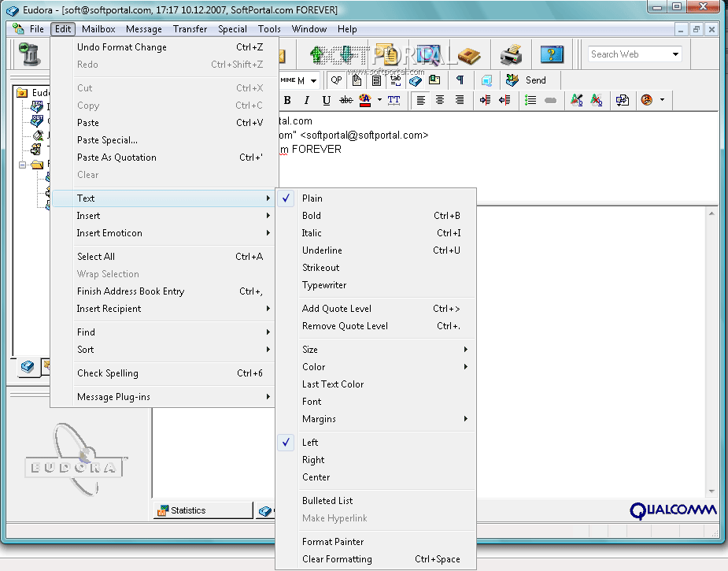This screenshot has height=571, width=728.
Task: Open the text color picker dropdown arrow
Action: coord(379,100)
